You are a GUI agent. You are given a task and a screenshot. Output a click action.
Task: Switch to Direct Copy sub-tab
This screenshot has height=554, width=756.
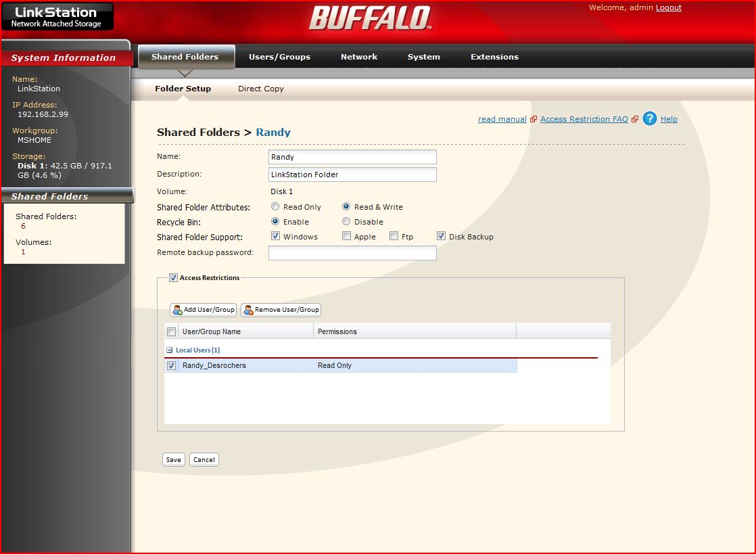pyautogui.click(x=261, y=89)
